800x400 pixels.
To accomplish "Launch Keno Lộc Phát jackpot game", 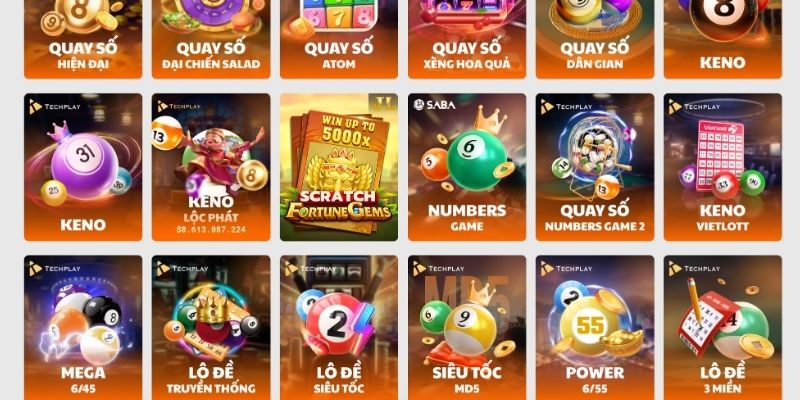I will [211, 167].
